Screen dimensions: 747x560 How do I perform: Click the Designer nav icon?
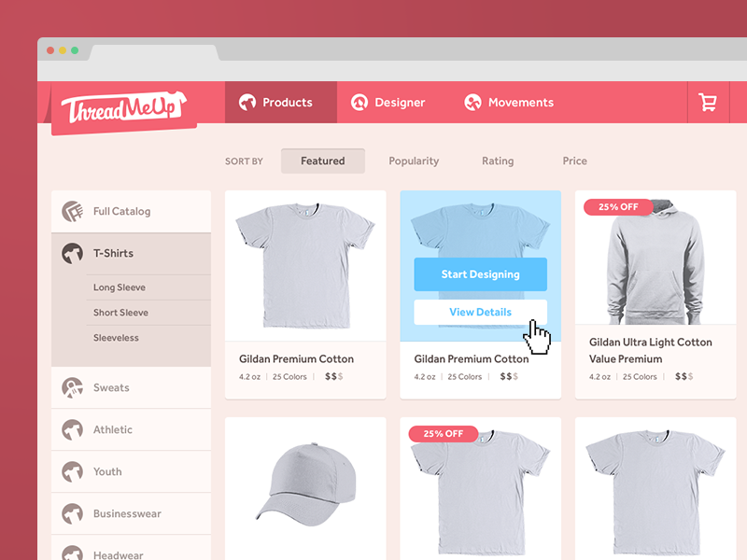pyautogui.click(x=359, y=103)
